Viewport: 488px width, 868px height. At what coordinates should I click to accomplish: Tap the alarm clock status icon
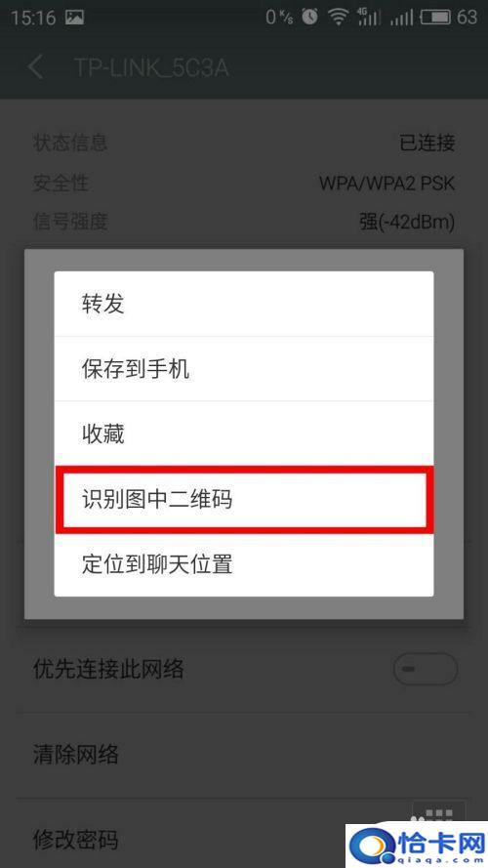[309, 17]
